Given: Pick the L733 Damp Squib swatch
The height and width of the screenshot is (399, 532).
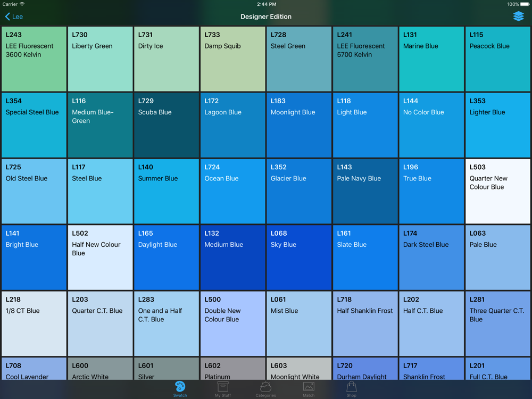Looking at the screenshot, I should tap(233, 59).
